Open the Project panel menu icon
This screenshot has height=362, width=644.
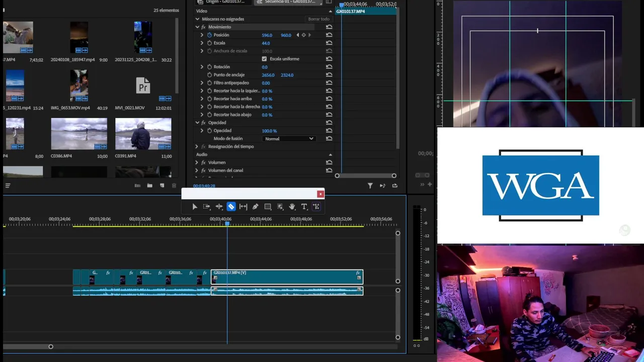coord(8,186)
